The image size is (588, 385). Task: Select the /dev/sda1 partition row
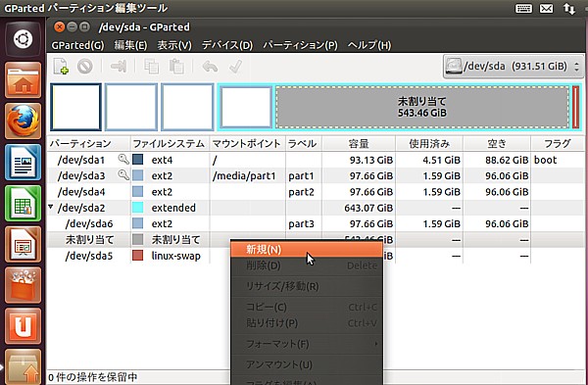(x=316, y=160)
